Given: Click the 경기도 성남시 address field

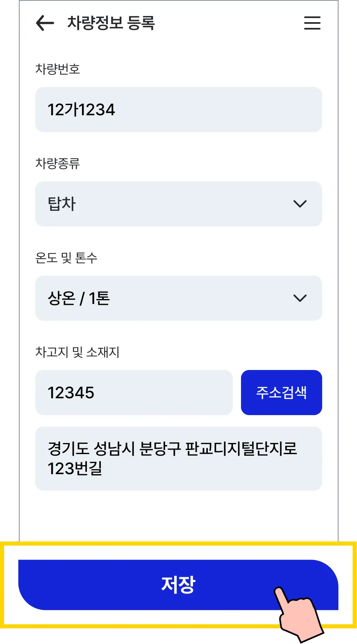Looking at the screenshot, I should (x=179, y=459).
